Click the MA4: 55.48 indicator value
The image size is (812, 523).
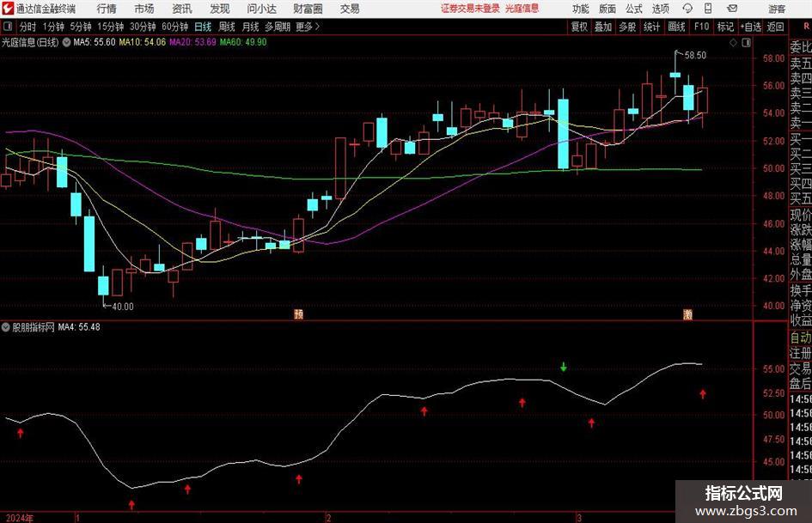(x=79, y=327)
